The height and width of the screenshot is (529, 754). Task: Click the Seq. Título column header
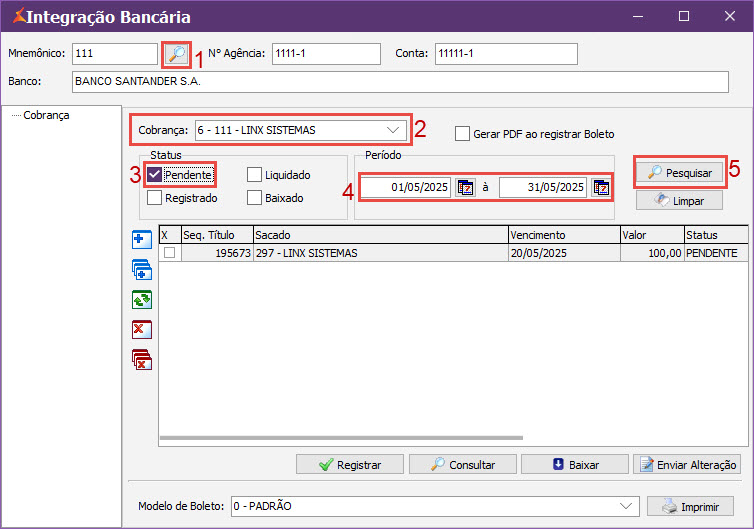click(217, 235)
